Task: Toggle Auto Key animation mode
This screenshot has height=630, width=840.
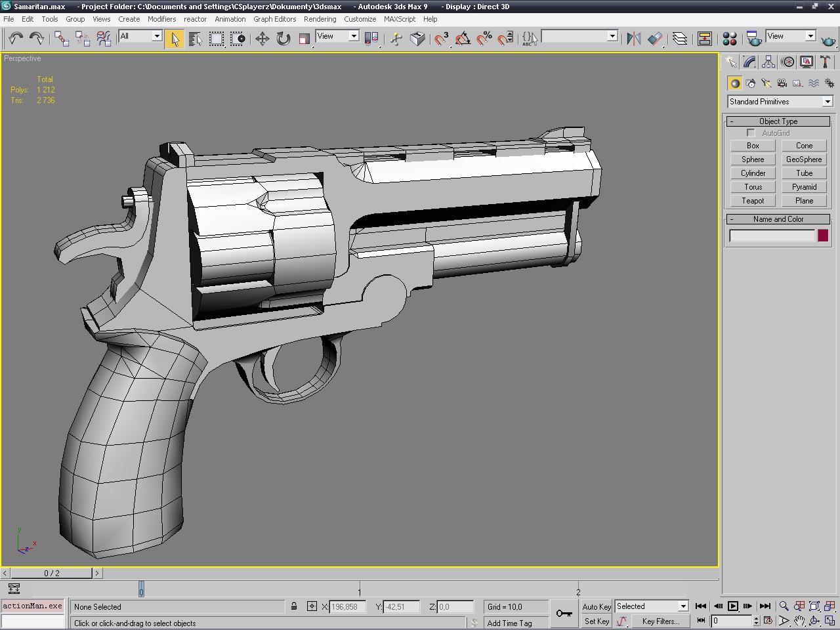Action: pyautogui.click(x=597, y=607)
